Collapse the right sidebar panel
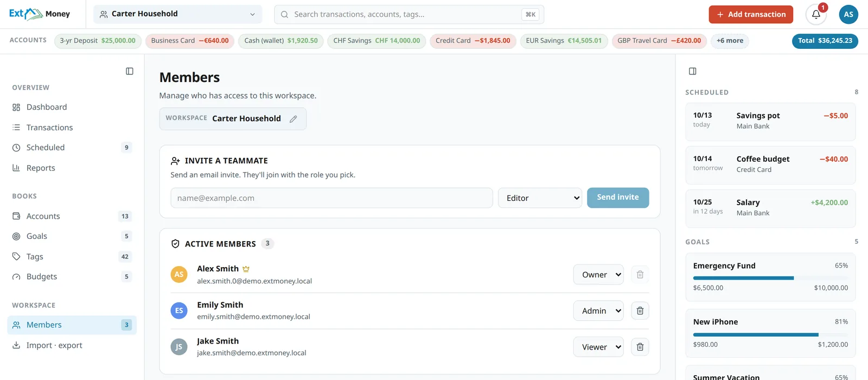 [x=693, y=71]
